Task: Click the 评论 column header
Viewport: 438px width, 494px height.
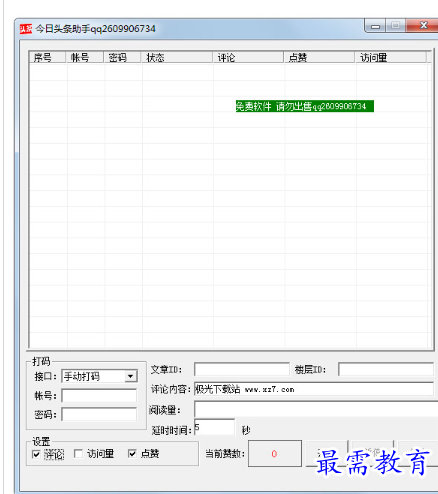Action: pyautogui.click(x=248, y=57)
